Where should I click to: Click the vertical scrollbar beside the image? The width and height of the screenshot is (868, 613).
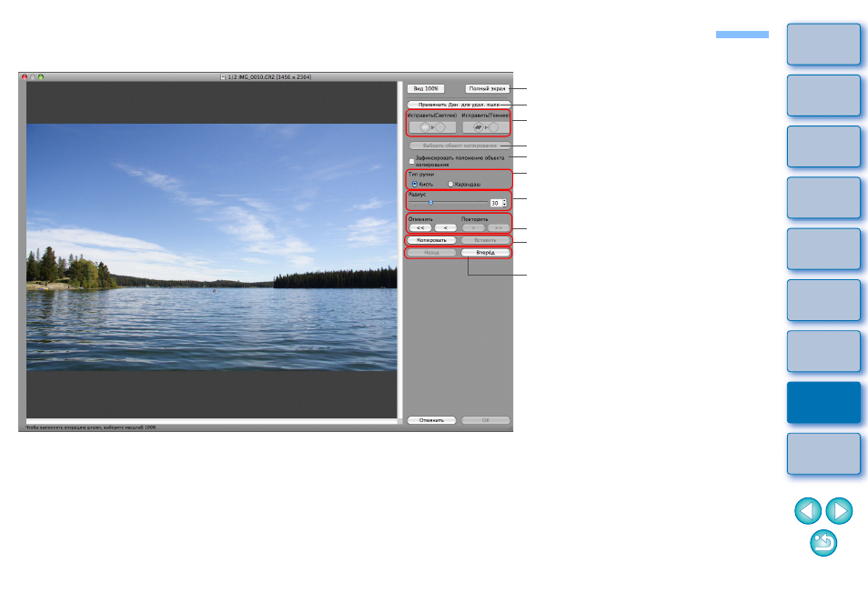(399, 250)
